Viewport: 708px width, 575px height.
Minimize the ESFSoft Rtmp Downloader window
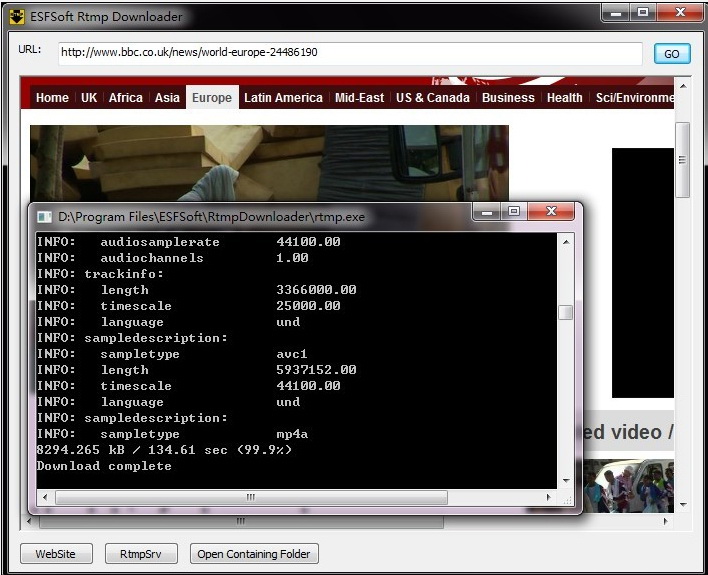coord(615,12)
